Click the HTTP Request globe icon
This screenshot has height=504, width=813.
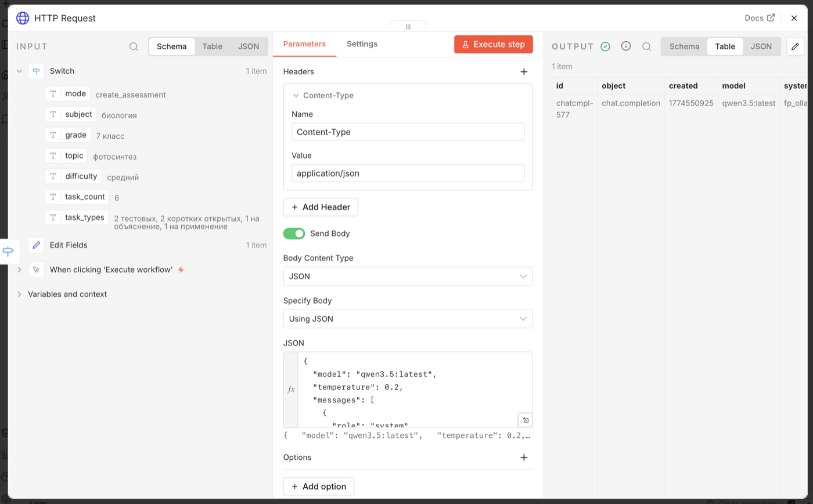click(x=23, y=18)
